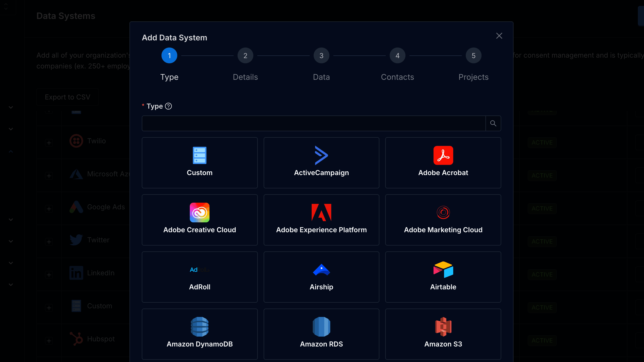Select Adobe Marketing Cloud
644x362 pixels.
[443, 219]
